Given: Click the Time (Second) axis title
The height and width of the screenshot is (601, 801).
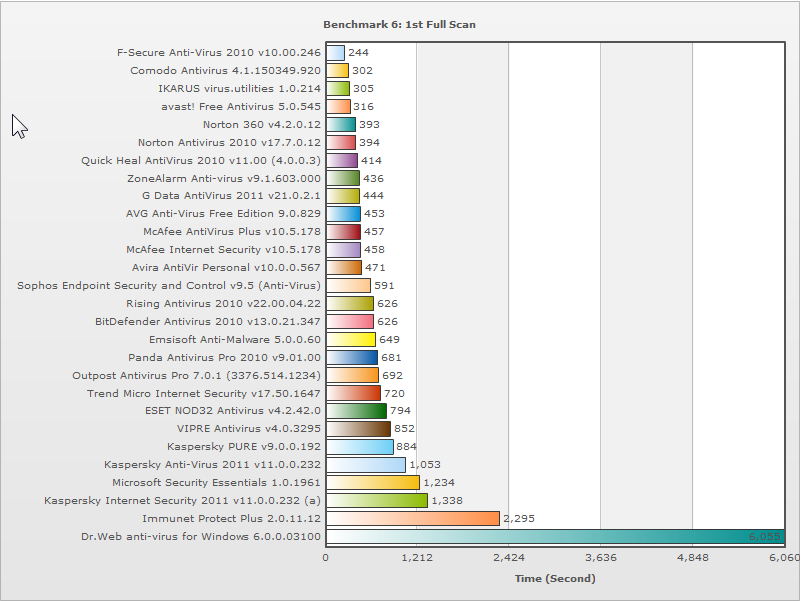Looking at the screenshot, I should [x=555, y=579].
